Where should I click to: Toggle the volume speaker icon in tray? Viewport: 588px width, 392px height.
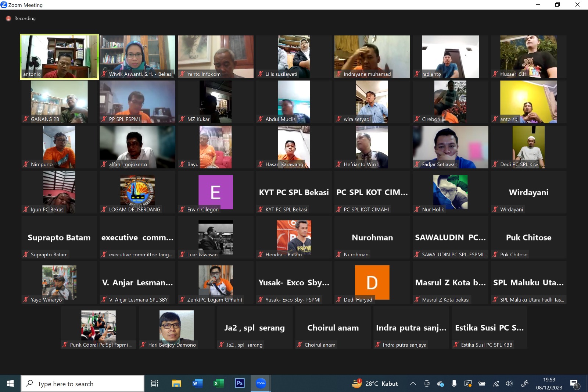click(x=509, y=384)
